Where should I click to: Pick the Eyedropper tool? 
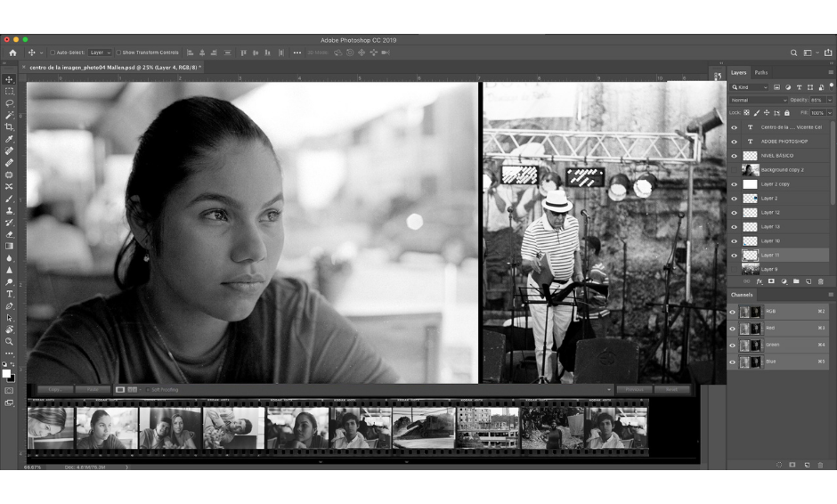pyautogui.click(x=10, y=140)
